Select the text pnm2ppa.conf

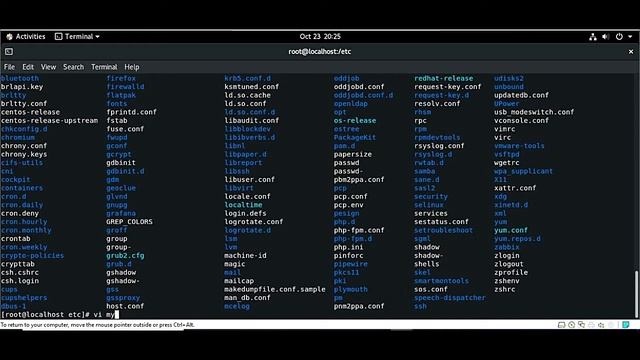point(359,306)
